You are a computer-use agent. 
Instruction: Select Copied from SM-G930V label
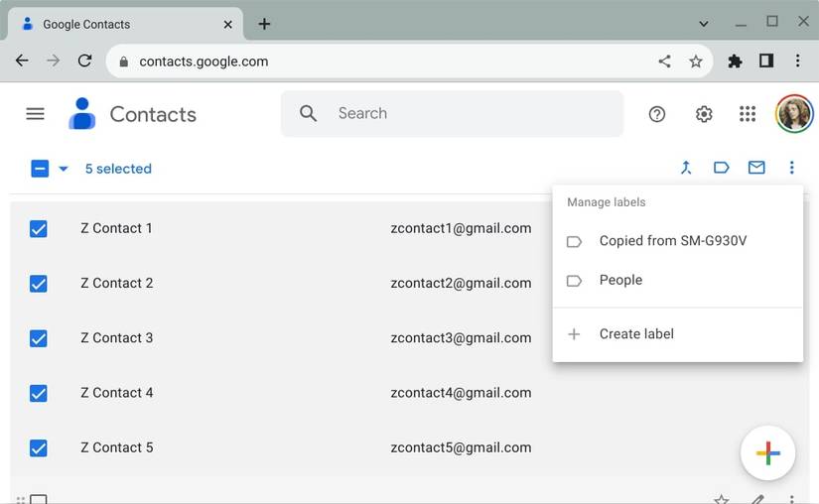click(x=672, y=241)
